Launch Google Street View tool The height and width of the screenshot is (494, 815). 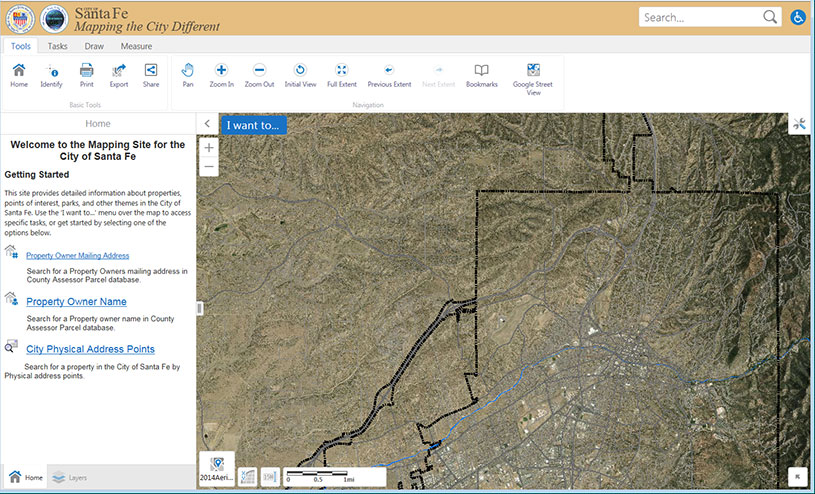coord(533,79)
